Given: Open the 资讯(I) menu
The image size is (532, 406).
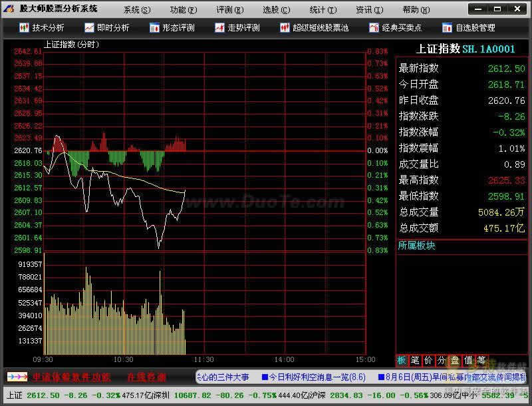Looking at the screenshot, I should coord(369,9).
